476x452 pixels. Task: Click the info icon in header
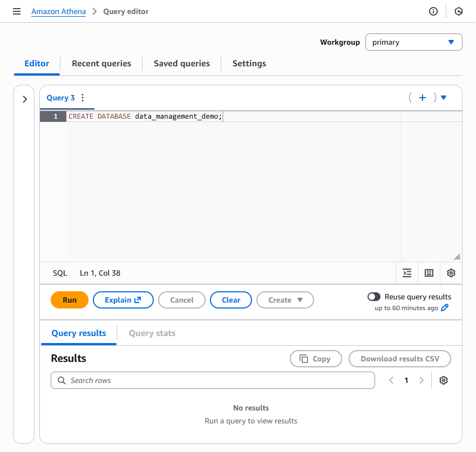(x=433, y=11)
